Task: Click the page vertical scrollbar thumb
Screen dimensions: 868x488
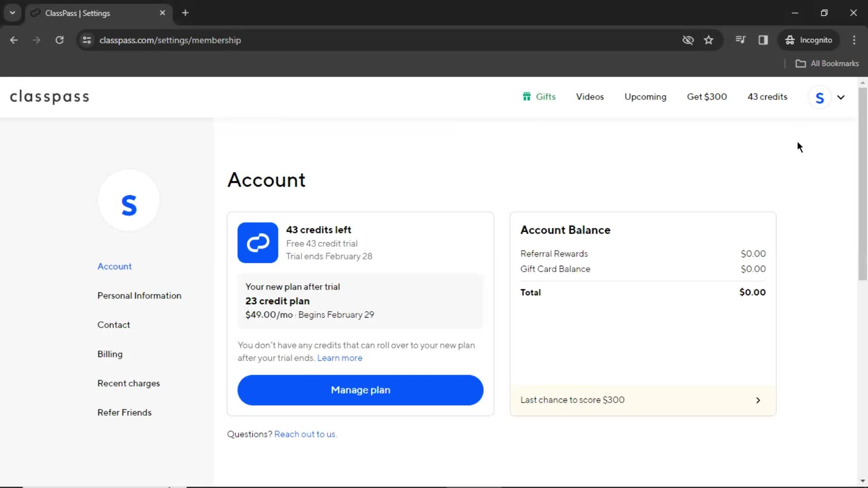Action: (x=863, y=184)
